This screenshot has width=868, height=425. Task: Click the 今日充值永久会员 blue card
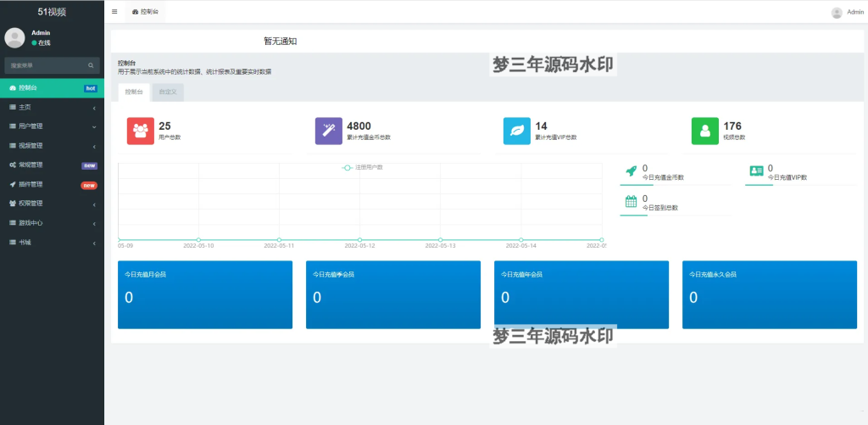tap(770, 294)
